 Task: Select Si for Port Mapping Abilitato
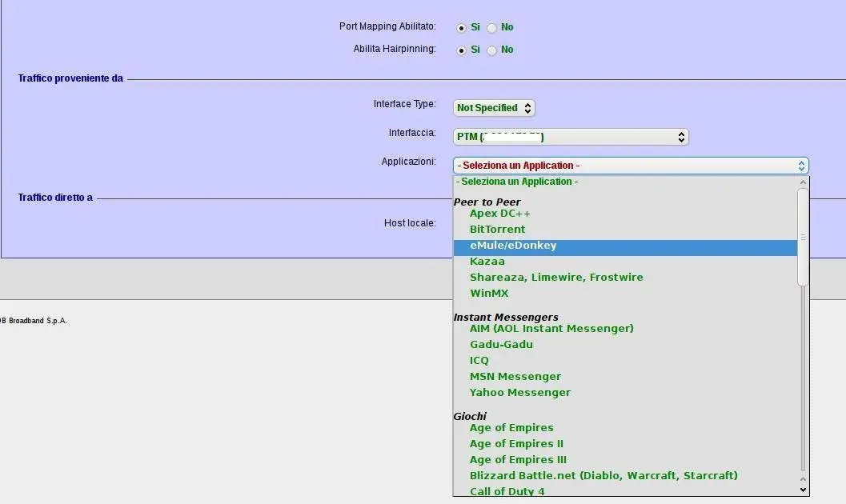point(461,28)
